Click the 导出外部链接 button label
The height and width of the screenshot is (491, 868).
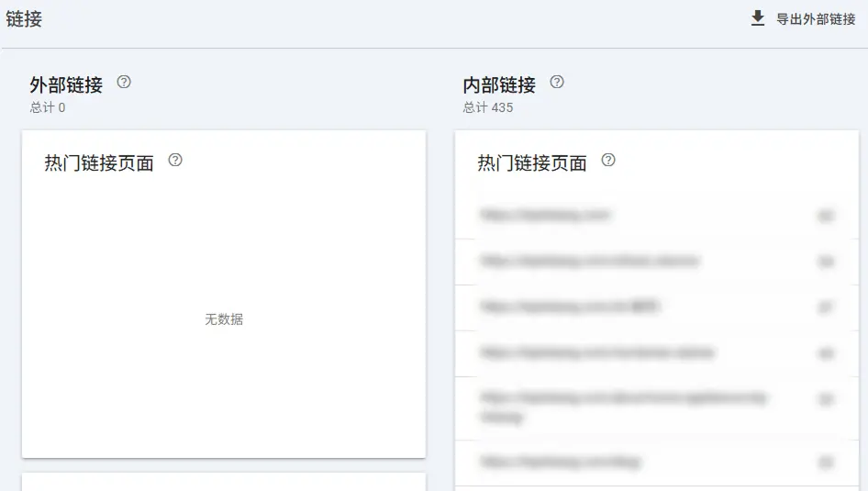tap(816, 19)
